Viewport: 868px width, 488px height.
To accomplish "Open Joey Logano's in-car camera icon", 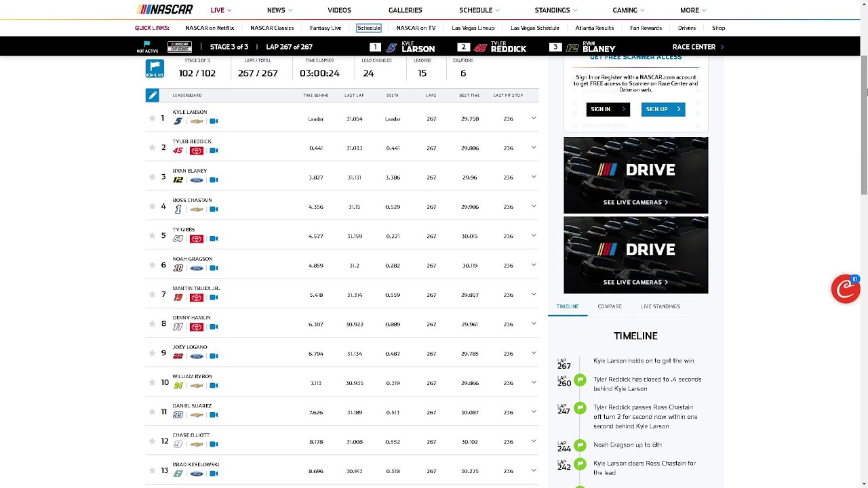I will (214, 356).
